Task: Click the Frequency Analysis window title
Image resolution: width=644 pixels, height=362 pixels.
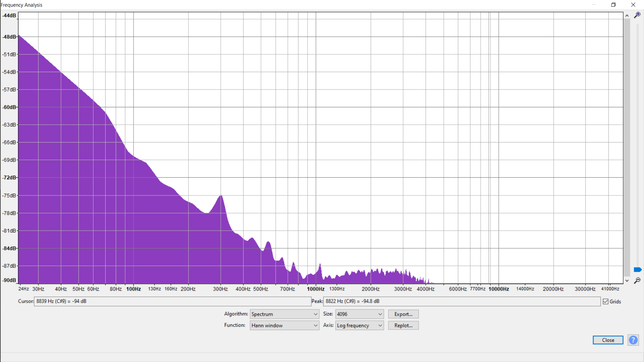Action: 21,5
